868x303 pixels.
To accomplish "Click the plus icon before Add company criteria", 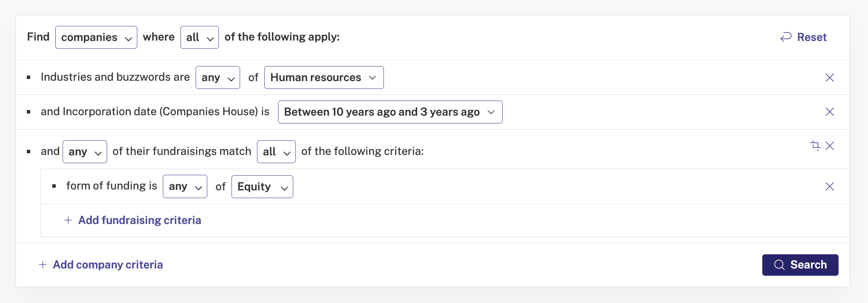I will (x=43, y=265).
